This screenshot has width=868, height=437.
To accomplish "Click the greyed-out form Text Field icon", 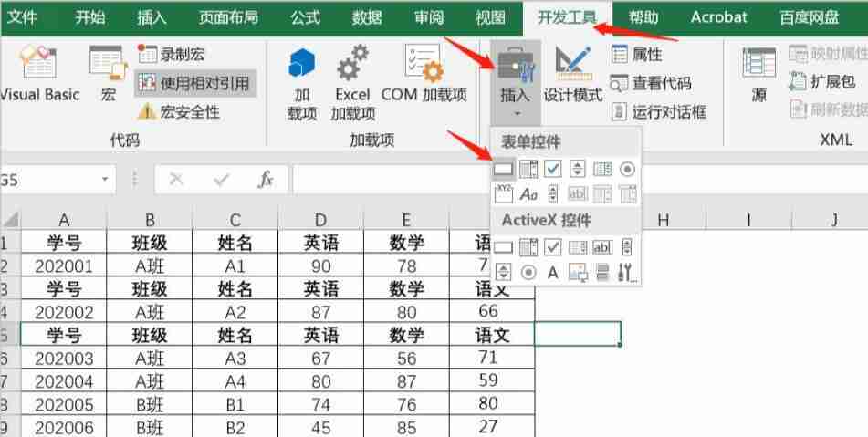I will pos(578,194).
